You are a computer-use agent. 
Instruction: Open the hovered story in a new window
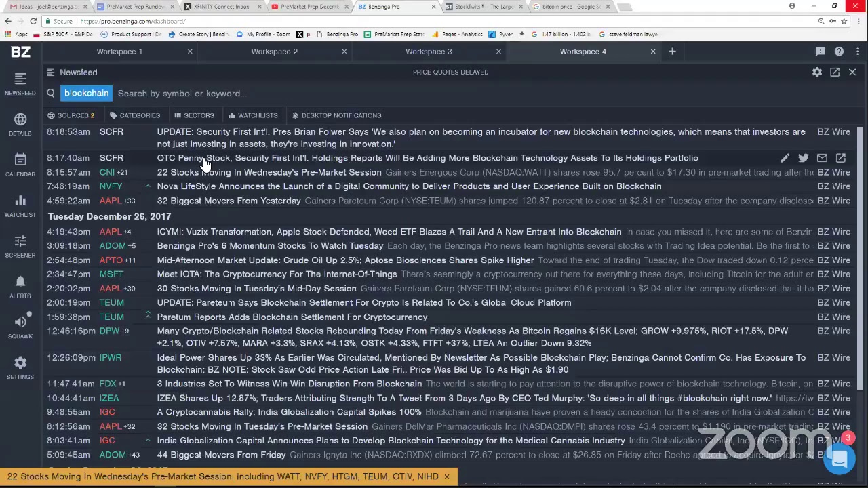(x=841, y=158)
